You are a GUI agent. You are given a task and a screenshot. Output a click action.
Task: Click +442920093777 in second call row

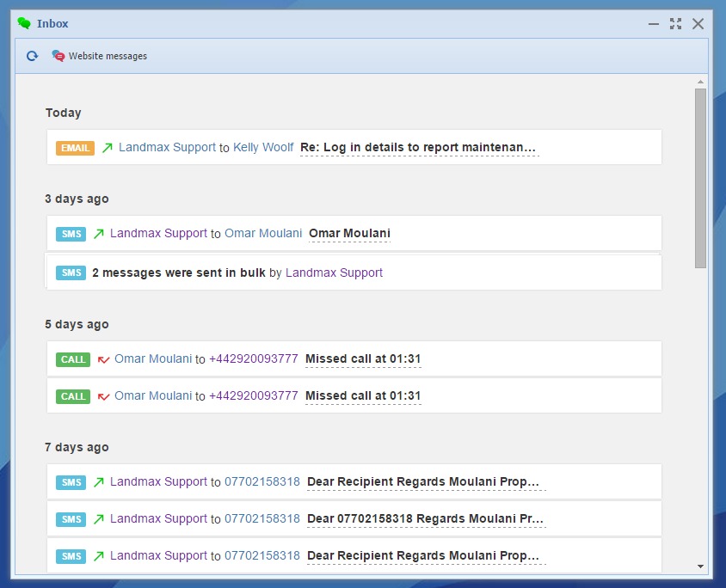[x=253, y=395]
